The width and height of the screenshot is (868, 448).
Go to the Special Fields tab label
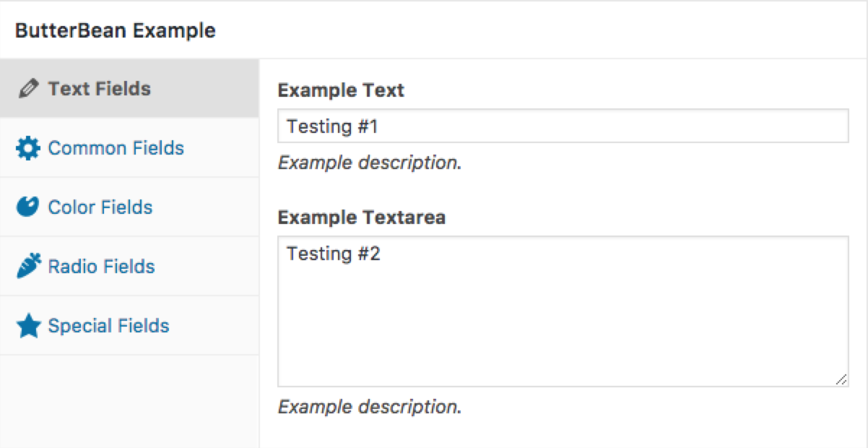coord(108,327)
